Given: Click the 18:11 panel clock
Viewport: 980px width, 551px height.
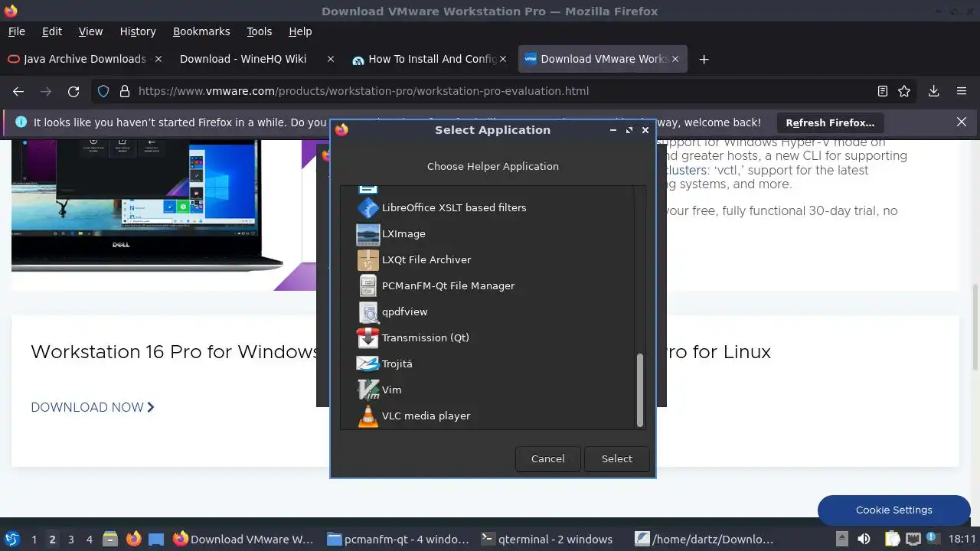Looking at the screenshot, I should (x=962, y=540).
